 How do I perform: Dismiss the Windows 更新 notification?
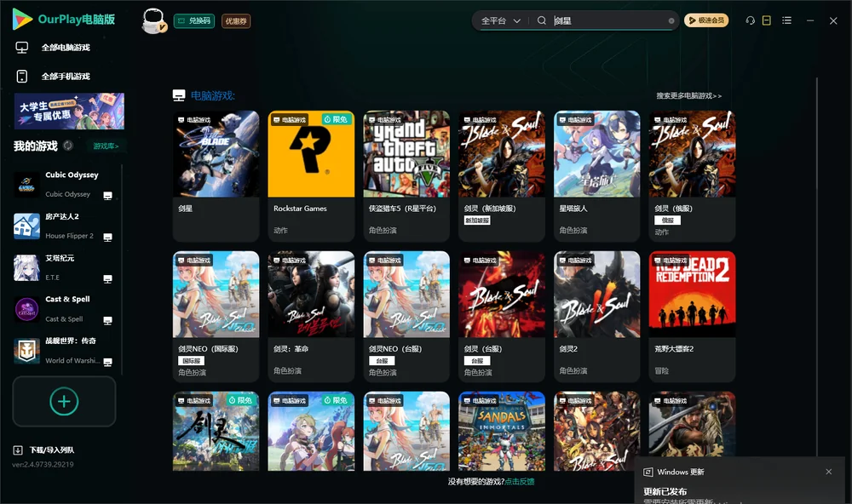(829, 472)
